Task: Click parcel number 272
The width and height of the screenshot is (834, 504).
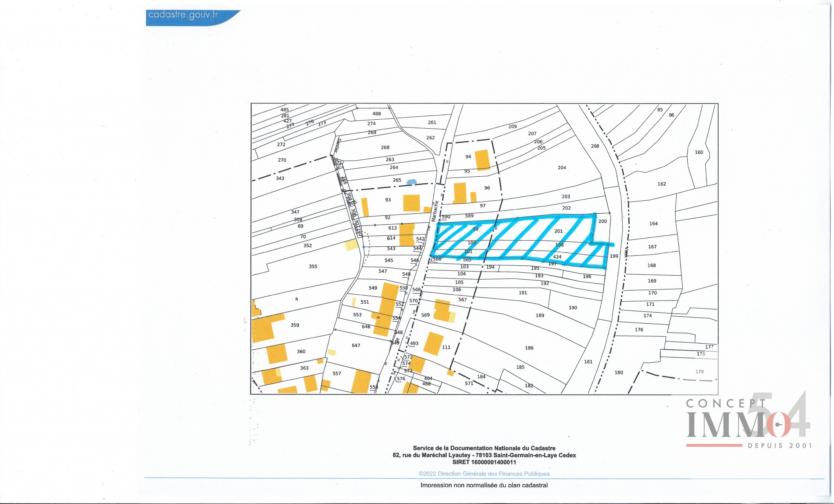Action: (x=281, y=145)
